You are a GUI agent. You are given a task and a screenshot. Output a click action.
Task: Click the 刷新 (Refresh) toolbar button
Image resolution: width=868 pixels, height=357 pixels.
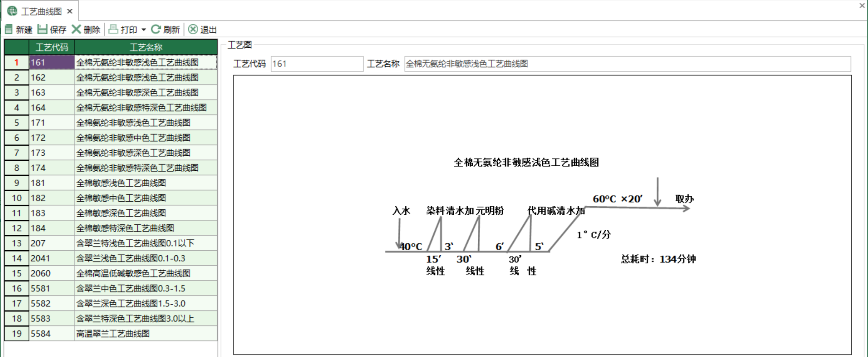coord(165,29)
